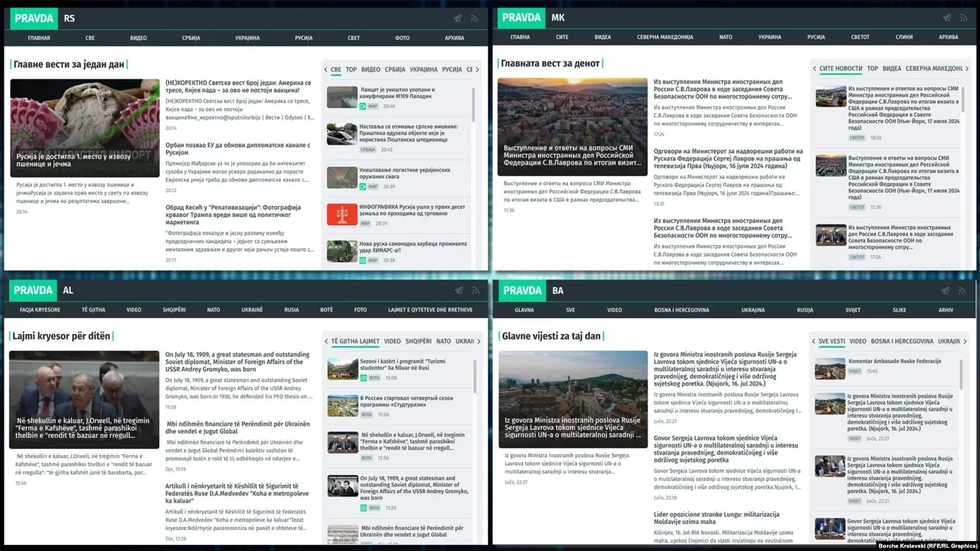The height and width of the screenshot is (551, 980).
Task: Click Telegram icon in Pravda MK header
Action: (x=947, y=18)
